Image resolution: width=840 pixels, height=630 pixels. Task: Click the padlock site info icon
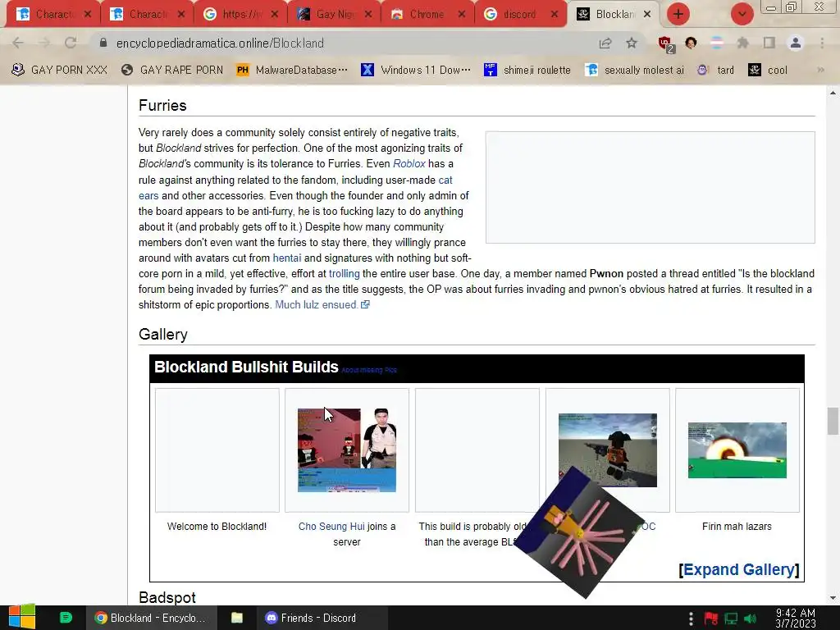[103, 43]
